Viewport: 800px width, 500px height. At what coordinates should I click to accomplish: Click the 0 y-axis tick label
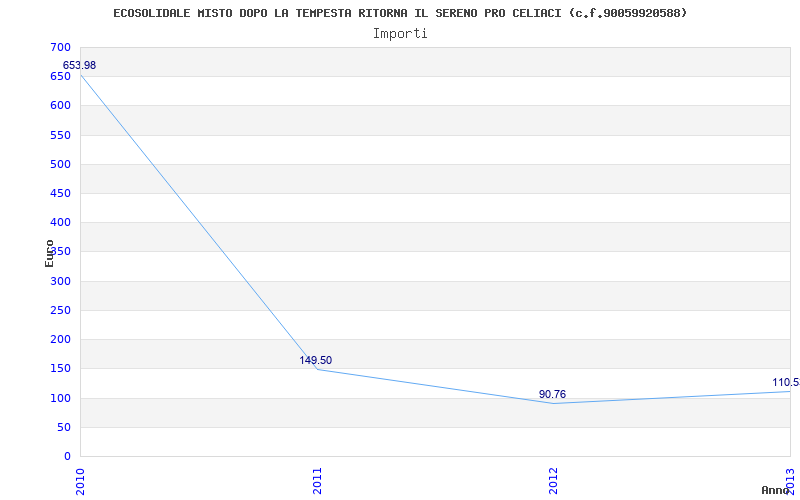pyautogui.click(x=67, y=457)
